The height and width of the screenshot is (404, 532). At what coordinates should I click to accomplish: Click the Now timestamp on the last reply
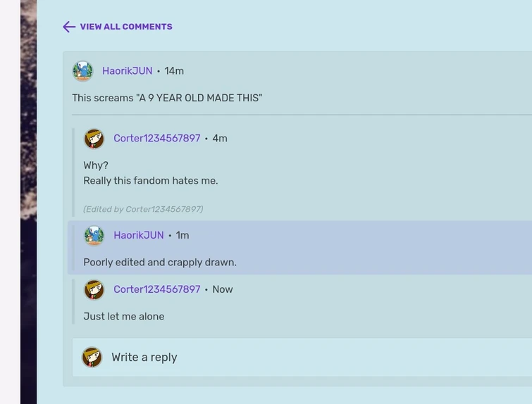pos(223,289)
